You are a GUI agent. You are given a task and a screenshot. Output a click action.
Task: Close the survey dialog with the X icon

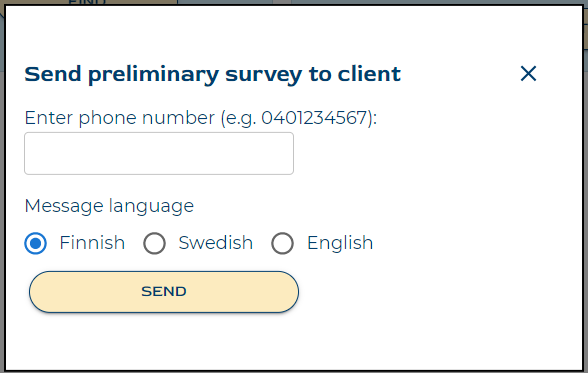pos(528,73)
